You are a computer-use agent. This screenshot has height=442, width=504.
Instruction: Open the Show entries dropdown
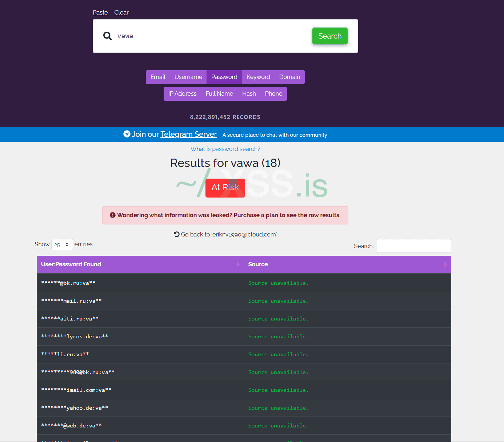pyautogui.click(x=62, y=245)
